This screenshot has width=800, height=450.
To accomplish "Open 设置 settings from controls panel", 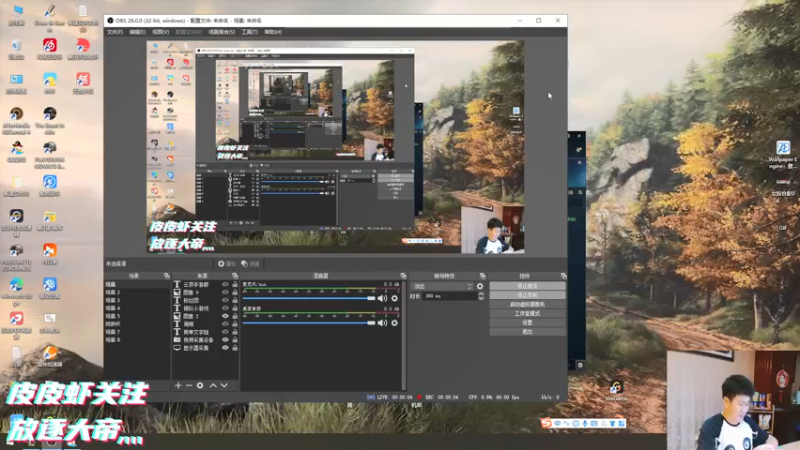I will (x=527, y=322).
